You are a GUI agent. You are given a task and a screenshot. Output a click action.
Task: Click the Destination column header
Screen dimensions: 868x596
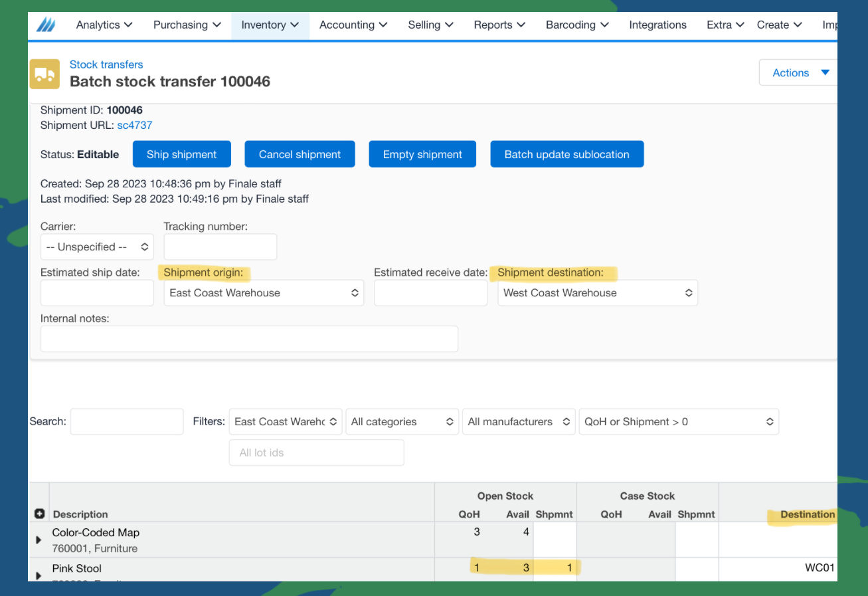click(808, 514)
